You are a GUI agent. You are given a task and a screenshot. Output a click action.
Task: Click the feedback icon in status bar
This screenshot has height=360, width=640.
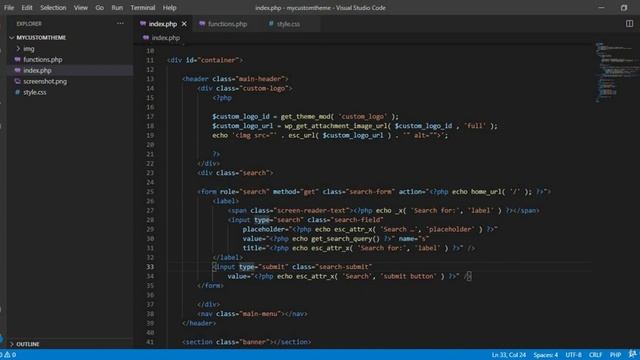632,354
